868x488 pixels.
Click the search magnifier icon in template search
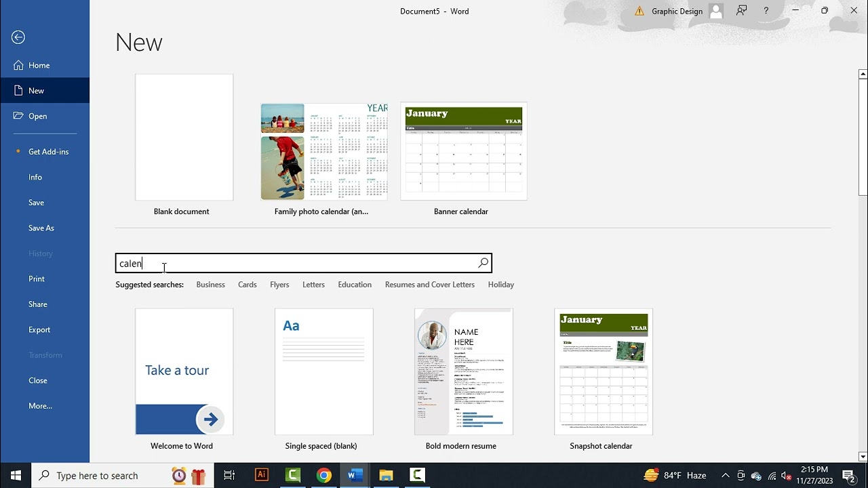coord(483,263)
